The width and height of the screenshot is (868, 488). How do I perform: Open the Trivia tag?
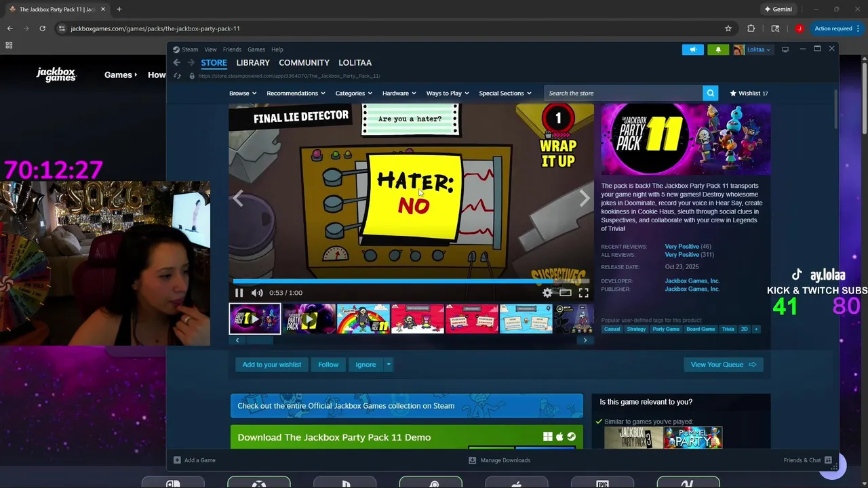[x=728, y=329]
